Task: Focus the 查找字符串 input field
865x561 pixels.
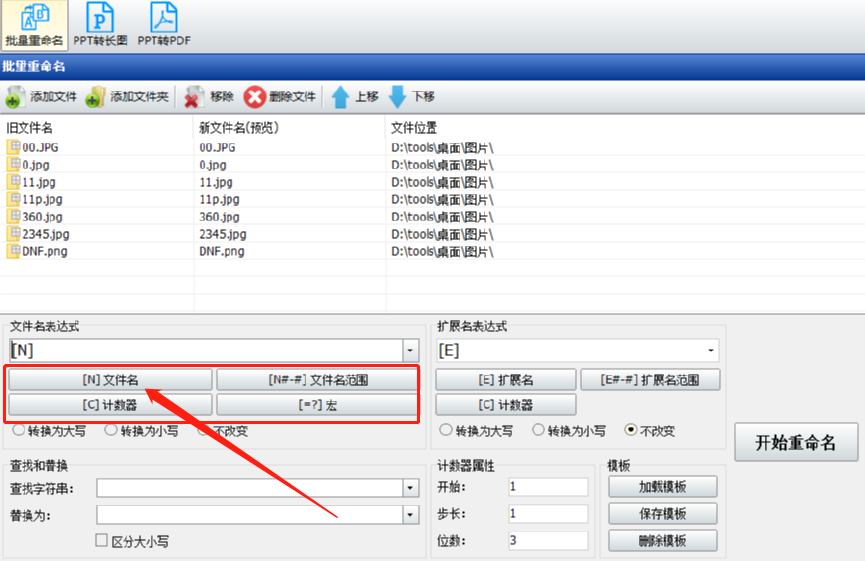Action: pos(250,488)
